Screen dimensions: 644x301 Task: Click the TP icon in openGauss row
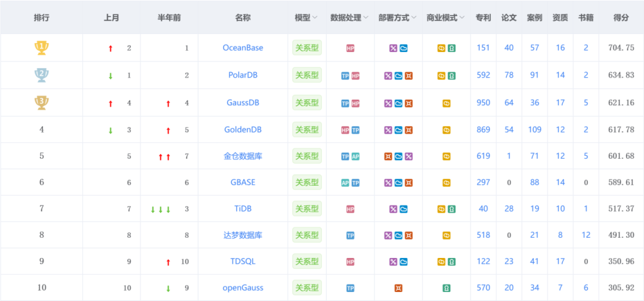(x=351, y=288)
